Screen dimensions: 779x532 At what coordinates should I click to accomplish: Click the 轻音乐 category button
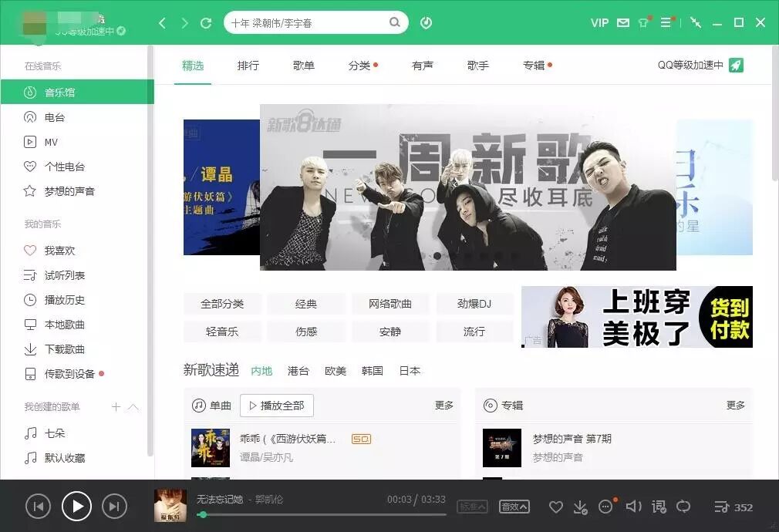222,332
